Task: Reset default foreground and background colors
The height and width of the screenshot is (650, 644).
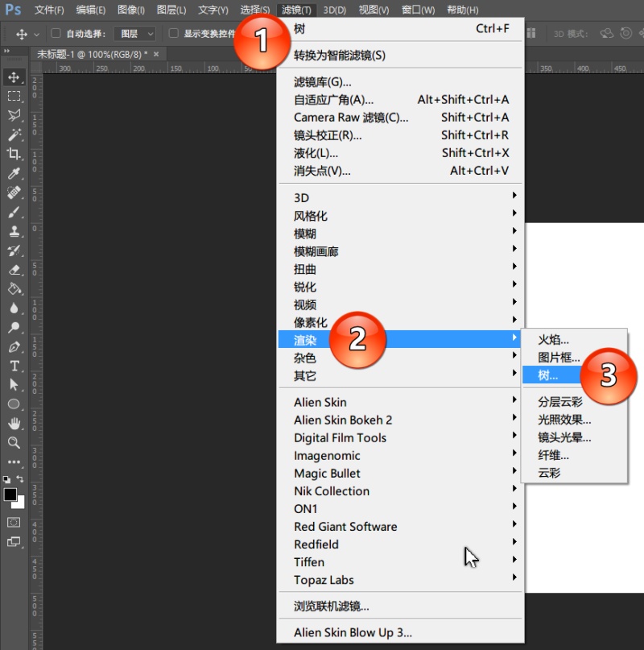Action: (6, 479)
